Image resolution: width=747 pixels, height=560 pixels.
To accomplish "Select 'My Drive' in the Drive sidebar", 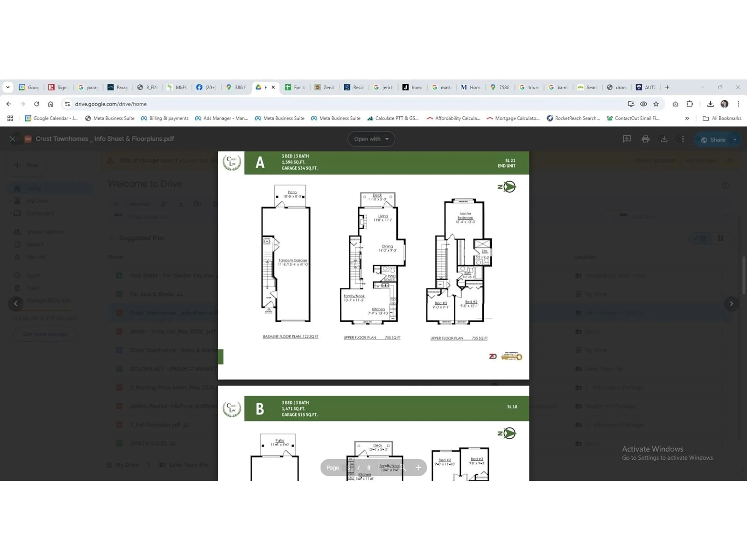I will pos(37,201).
